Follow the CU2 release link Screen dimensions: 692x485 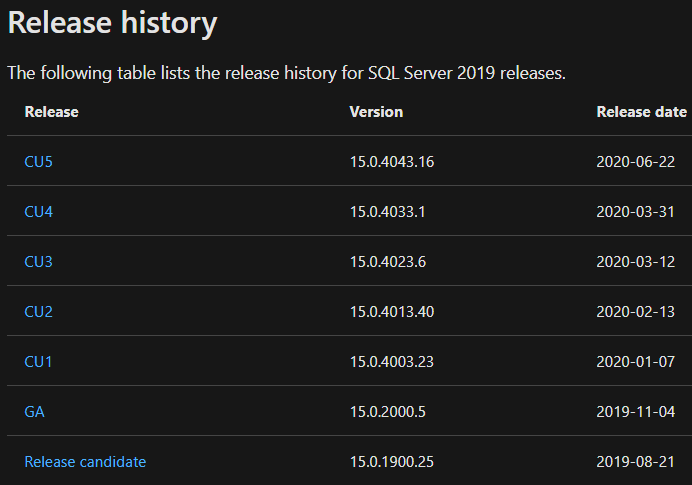tap(38, 312)
